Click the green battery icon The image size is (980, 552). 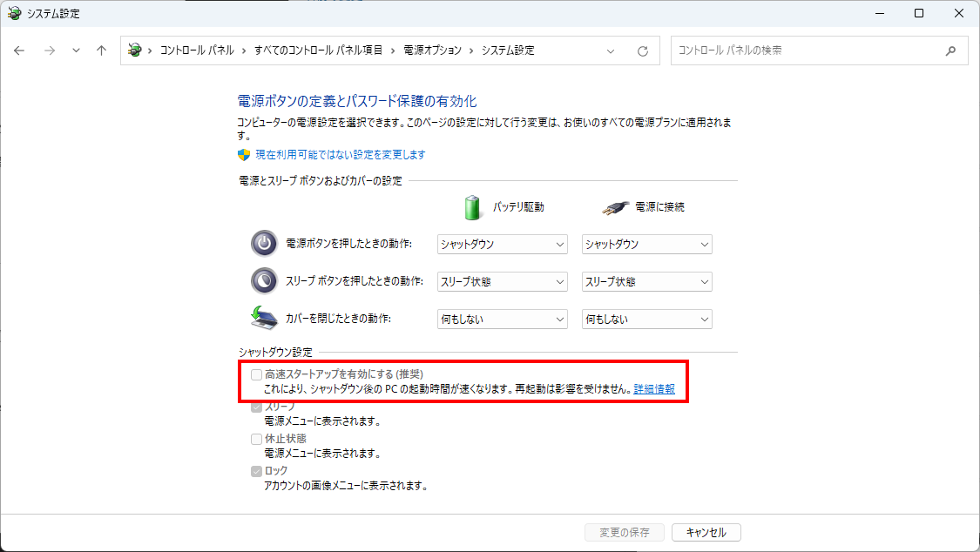[472, 207]
